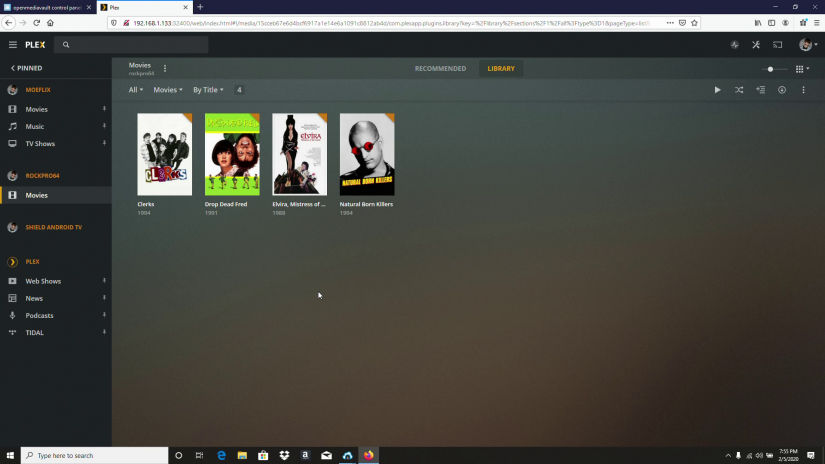The height and width of the screenshot is (464, 825).
Task: Open TV Shows library under MOEFLIX
Action: click(x=40, y=144)
